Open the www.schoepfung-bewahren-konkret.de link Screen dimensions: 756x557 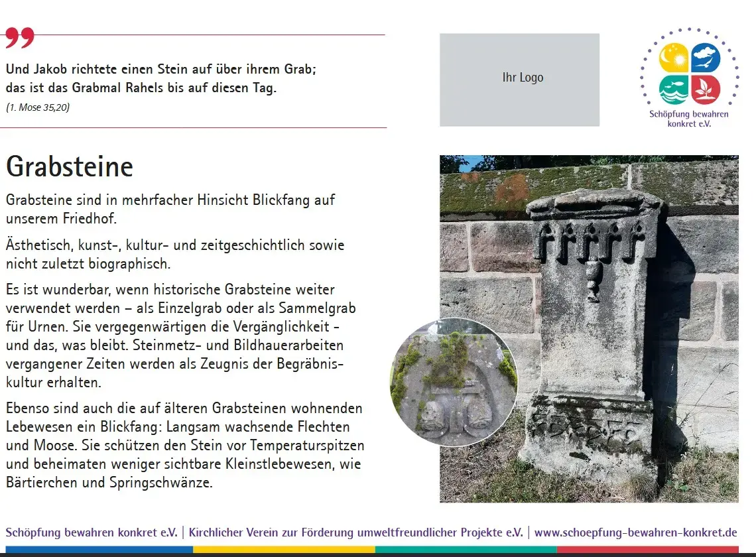pos(635,532)
